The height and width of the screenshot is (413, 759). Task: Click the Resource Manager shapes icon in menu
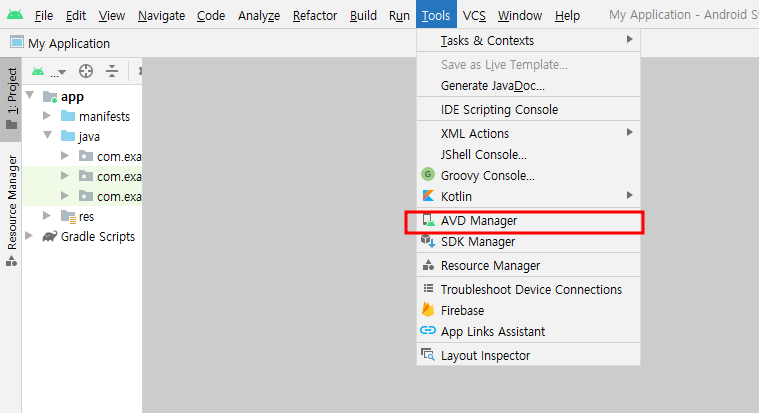point(428,265)
